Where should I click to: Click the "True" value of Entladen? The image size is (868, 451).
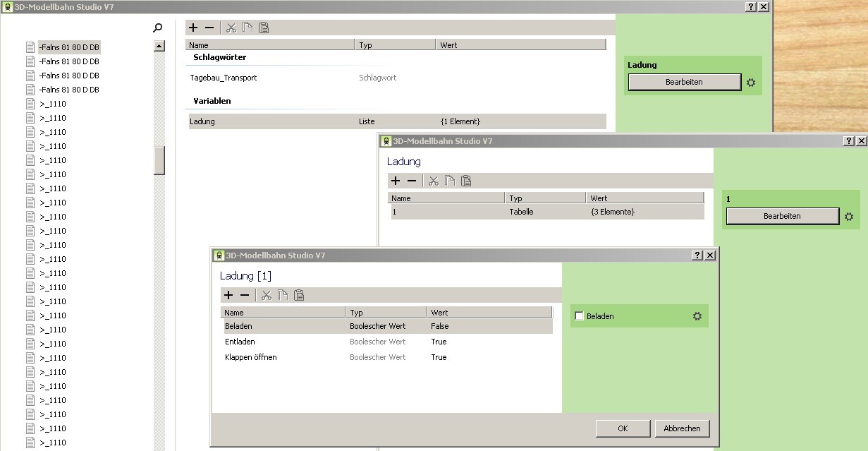pyautogui.click(x=439, y=342)
